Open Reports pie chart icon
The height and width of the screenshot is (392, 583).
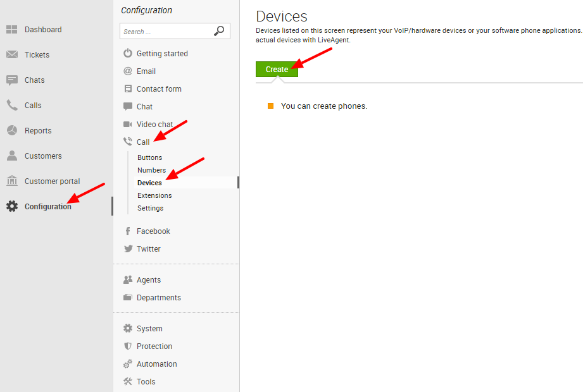click(x=12, y=130)
